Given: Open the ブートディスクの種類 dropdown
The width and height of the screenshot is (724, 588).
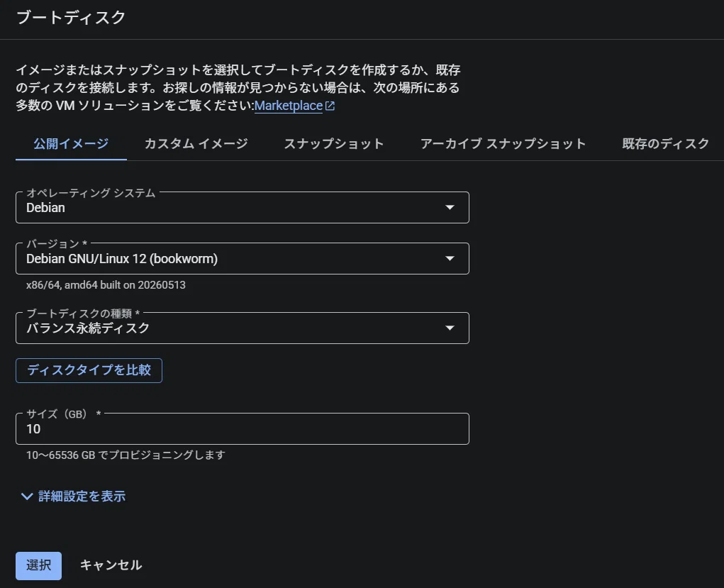Looking at the screenshot, I should pyautogui.click(x=243, y=328).
